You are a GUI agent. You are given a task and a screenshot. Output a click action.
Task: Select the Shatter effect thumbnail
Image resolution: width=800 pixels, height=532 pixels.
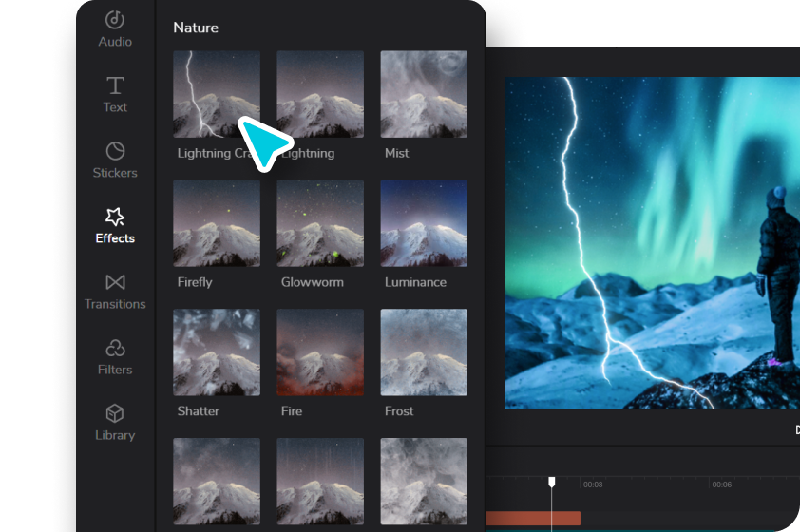coord(217,351)
